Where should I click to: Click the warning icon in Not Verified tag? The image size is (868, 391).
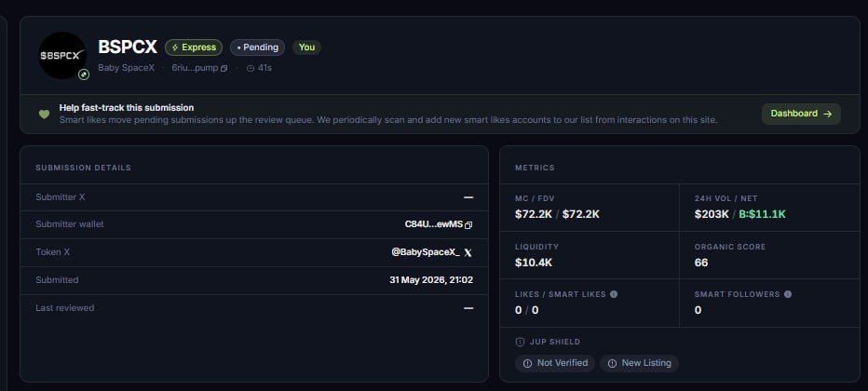527,363
